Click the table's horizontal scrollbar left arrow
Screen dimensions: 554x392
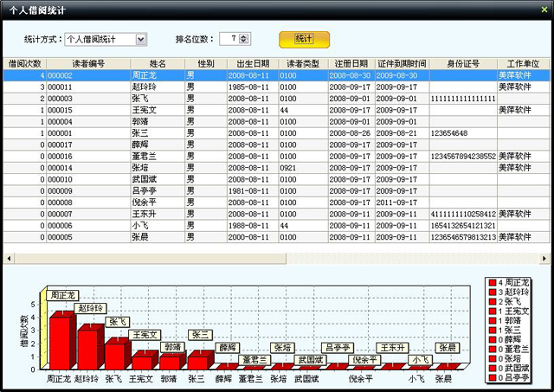click(x=8, y=258)
